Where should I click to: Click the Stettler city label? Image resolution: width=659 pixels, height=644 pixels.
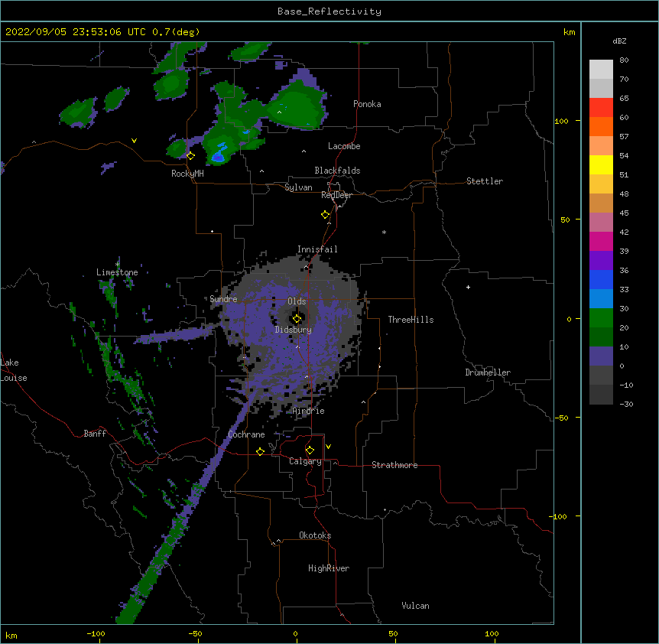click(x=485, y=181)
